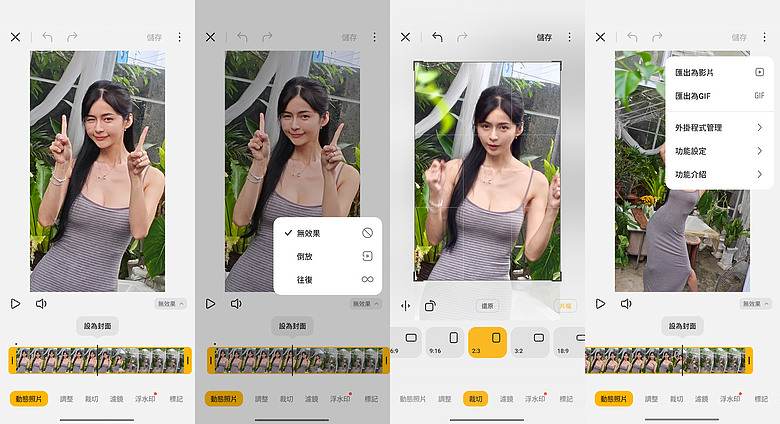Switch to 濾鏡 tab in the first screen
This screenshot has width=780, height=424.
pos(116,399)
